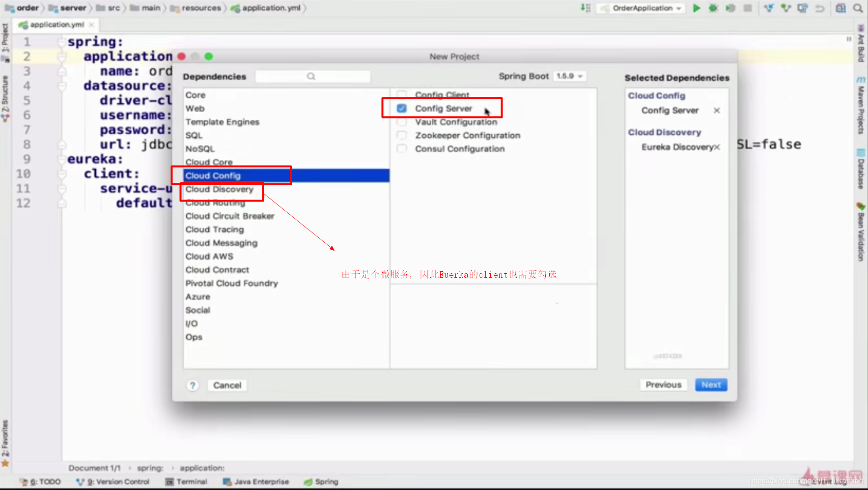Viewport: 868px width, 490px height.
Task: Select the Cloud Contract category
Action: tap(286, 270)
